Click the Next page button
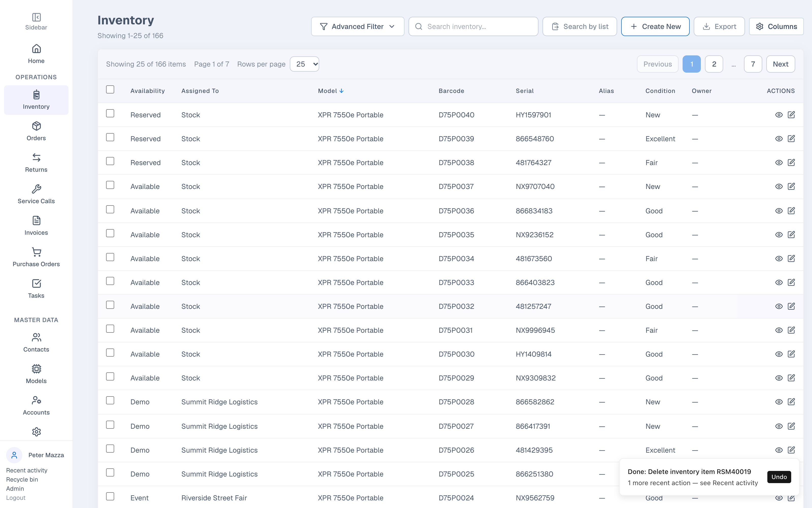Viewport: 812px width, 508px height. (x=781, y=64)
